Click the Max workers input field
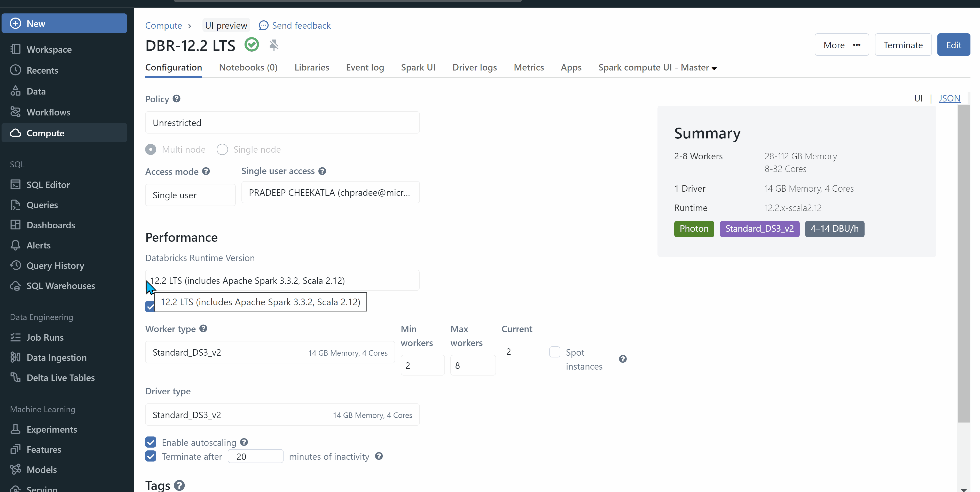The image size is (980, 492). click(473, 365)
